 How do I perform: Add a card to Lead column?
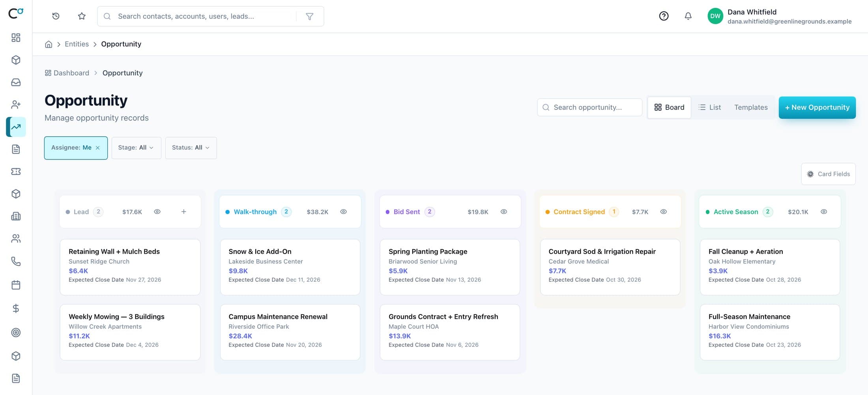pyautogui.click(x=184, y=212)
